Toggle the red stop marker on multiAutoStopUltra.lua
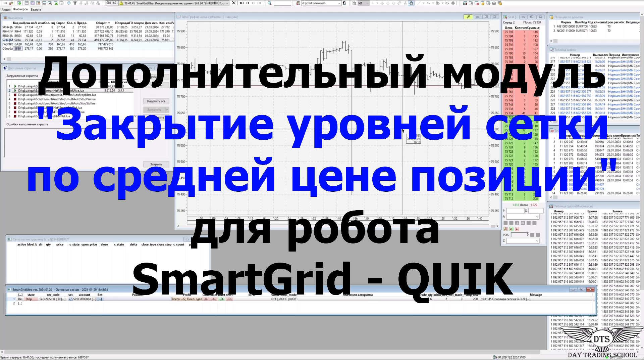Screen dimensions: 644x360 click(15, 95)
